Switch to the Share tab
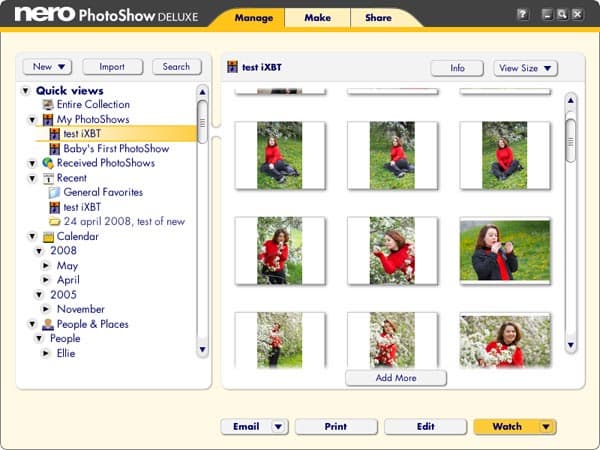 [378, 18]
